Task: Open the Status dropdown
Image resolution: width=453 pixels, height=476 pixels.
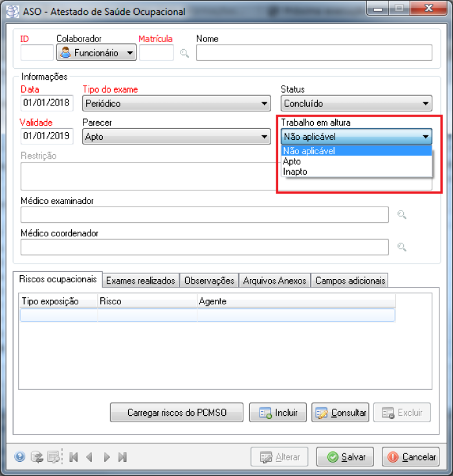Action: point(356,103)
